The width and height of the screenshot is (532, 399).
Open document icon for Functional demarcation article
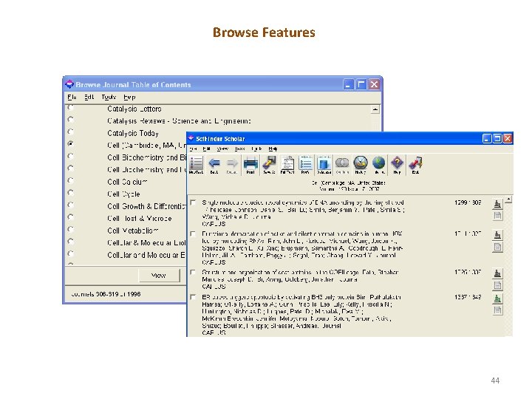[498, 247]
